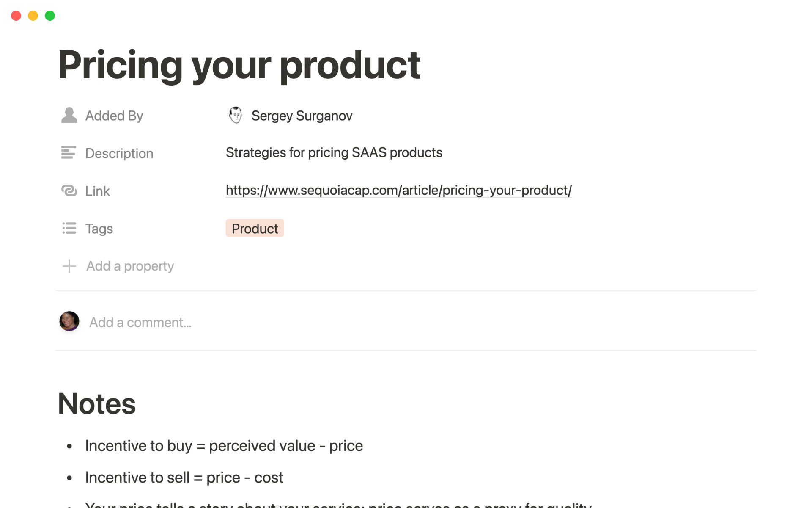Image resolution: width=812 pixels, height=508 pixels.
Task: Open the Link property label menu
Action: click(x=97, y=191)
